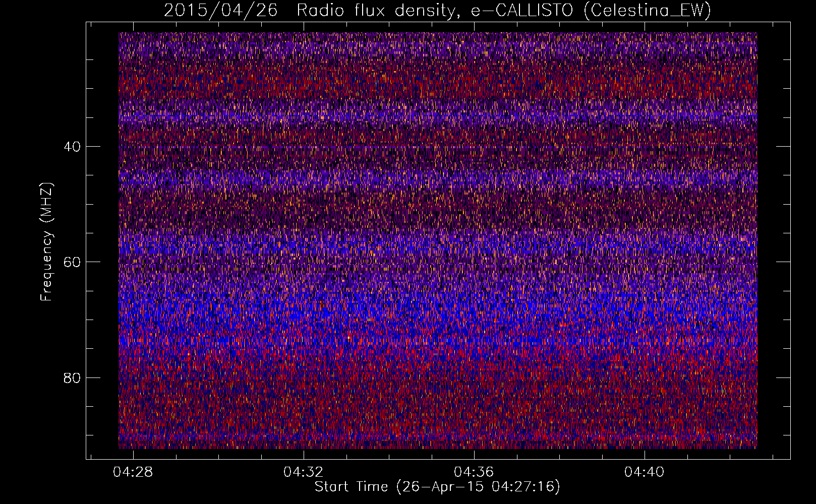Image resolution: width=816 pixels, height=504 pixels.
Task: Click the 40 MHz frequency tick label
Action: tap(72, 147)
